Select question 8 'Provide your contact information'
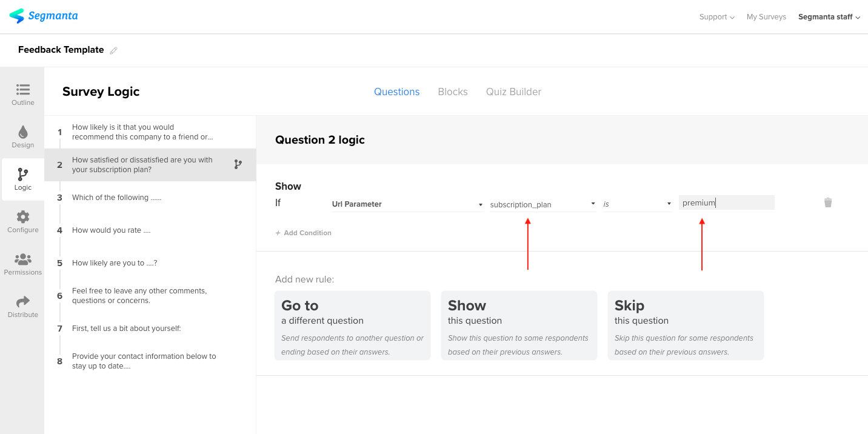Image resolution: width=868 pixels, height=434 pixels. pos(150,361)
